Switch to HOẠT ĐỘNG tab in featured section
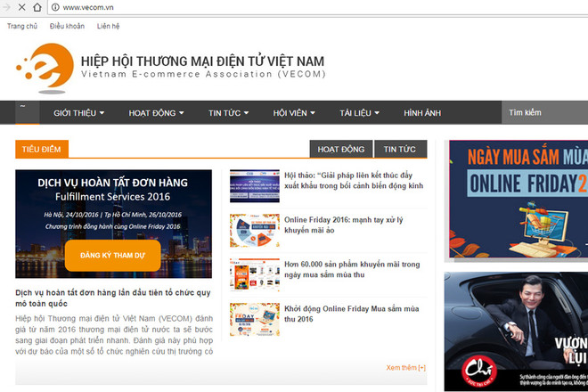588x392 pixels. (x=341, y=149)
